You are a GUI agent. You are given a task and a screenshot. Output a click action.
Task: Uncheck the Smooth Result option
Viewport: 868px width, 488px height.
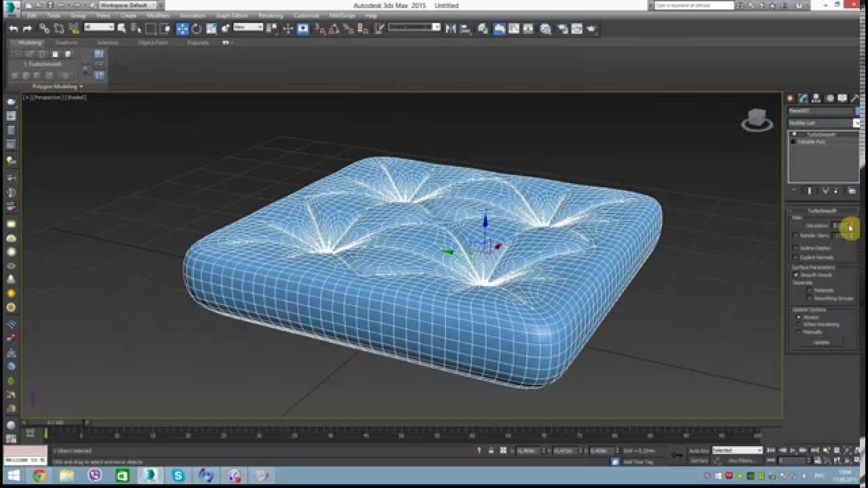pyautogui.click(x=795, y=275)
